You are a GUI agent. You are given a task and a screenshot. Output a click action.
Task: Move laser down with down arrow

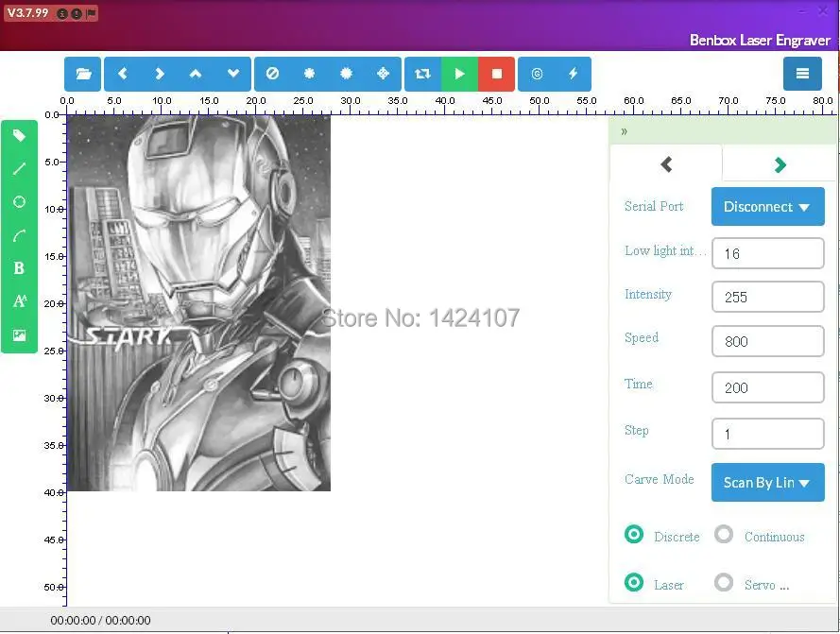click(232, 74)
